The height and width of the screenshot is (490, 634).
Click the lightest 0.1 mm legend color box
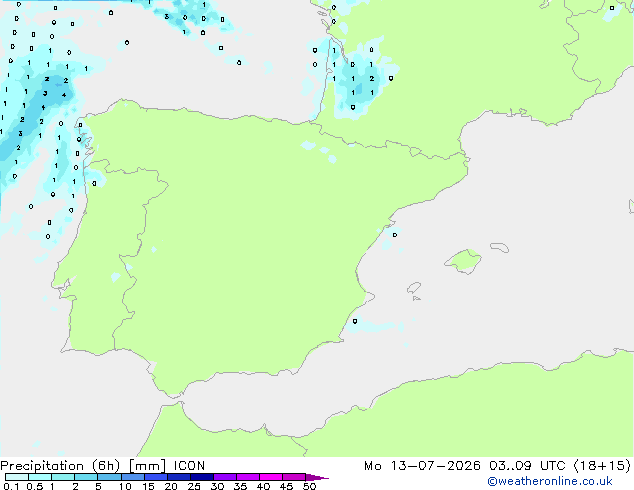(x=17, y=477)
